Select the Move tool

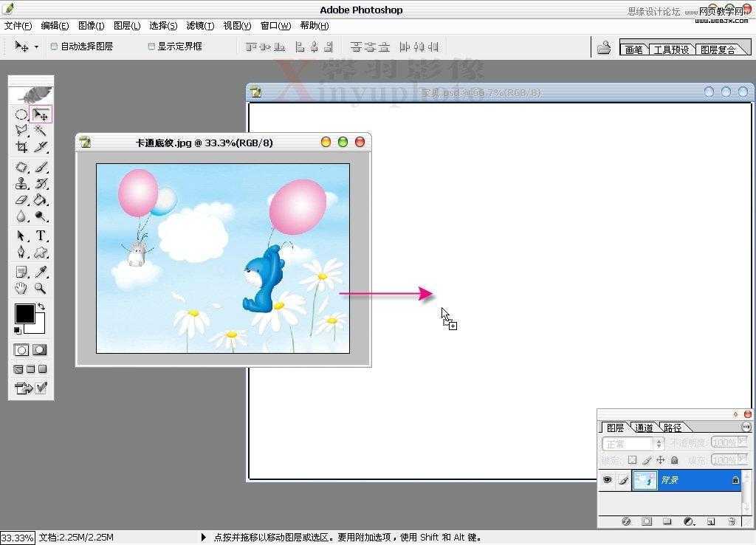[x=41, y=114]
